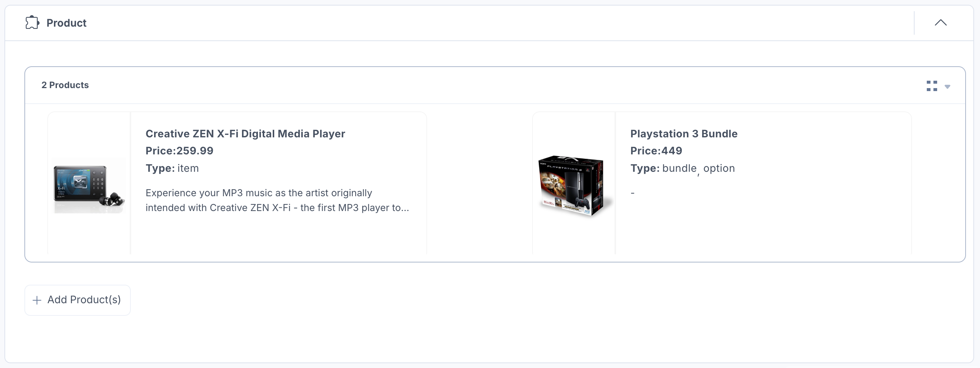Select Creative ZEN X-Fi Digital Media Player title
This screenshot has width=980, height=368.
pos(245,134)
